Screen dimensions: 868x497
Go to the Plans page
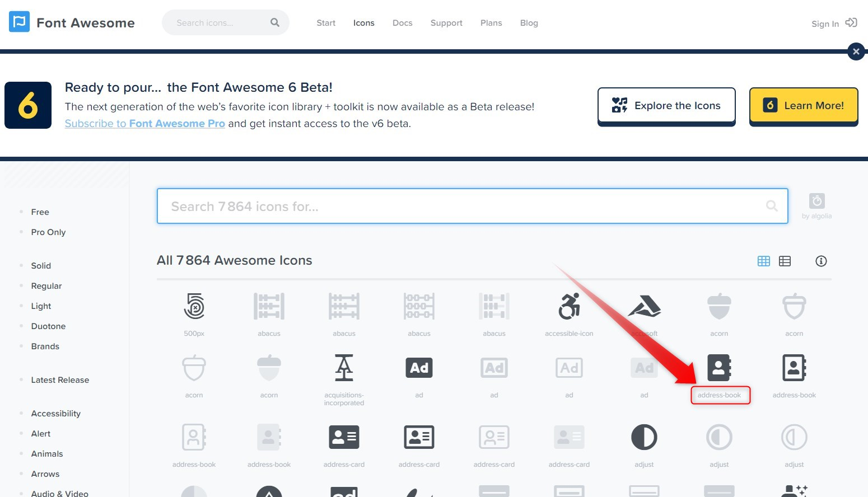point(491,23)
